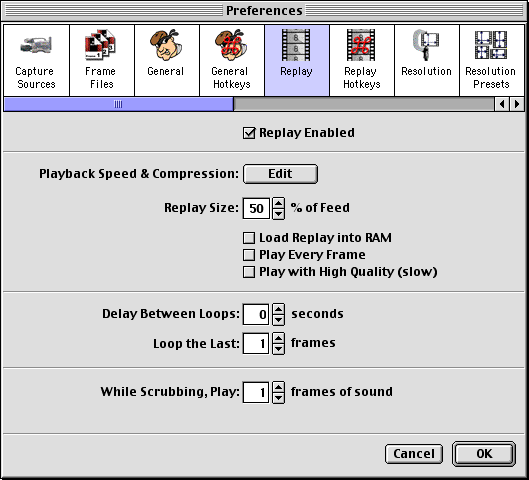Click the Cancel button
529x480 pixels.
pos(414,454)
